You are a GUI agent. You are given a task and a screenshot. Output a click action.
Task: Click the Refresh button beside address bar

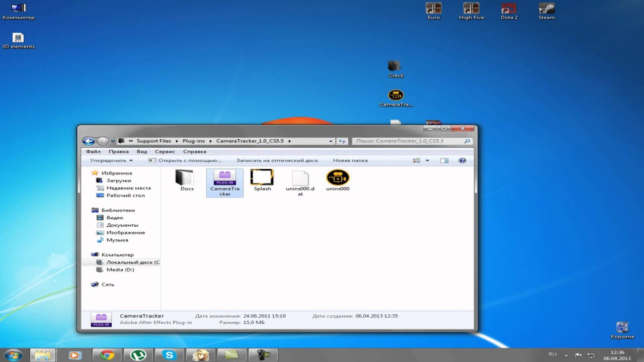coord(342,141)
